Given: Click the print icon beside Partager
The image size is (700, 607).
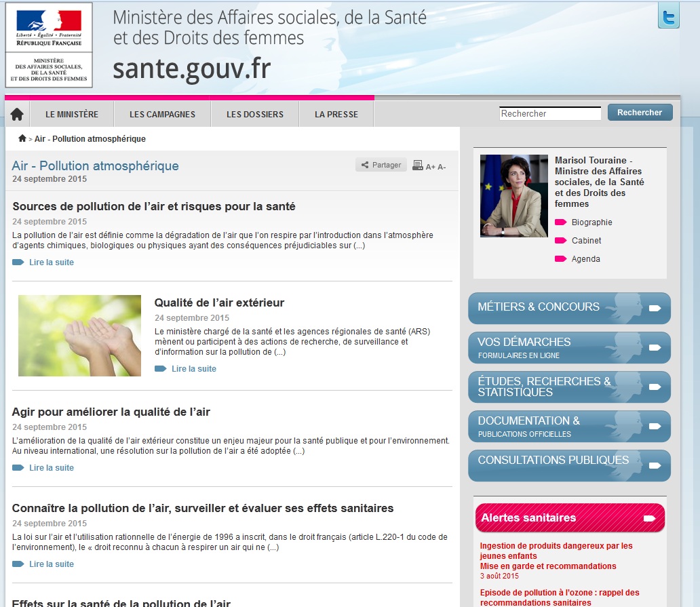Looking at the screenshot, I should tap(418, 165).
